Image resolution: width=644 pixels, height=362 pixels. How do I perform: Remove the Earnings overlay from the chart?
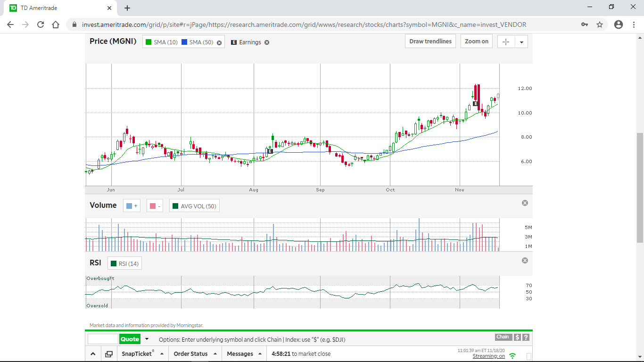click(267, 42)
